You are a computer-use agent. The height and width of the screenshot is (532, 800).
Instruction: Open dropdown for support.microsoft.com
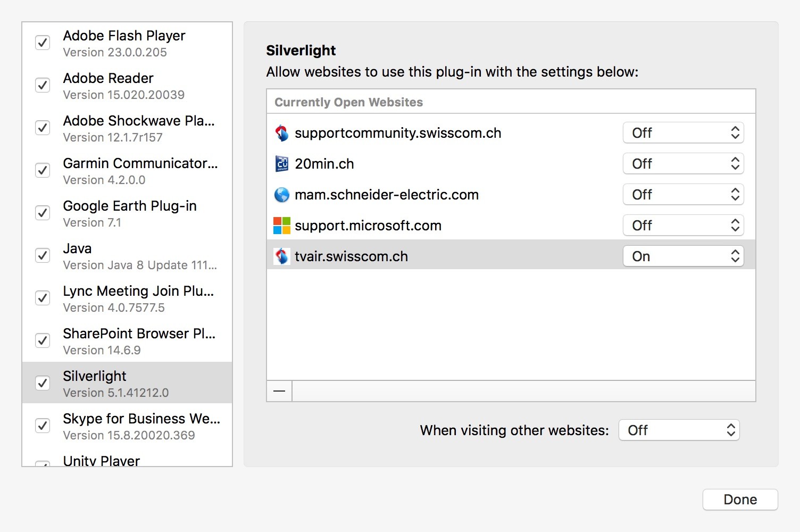(683, 226)
